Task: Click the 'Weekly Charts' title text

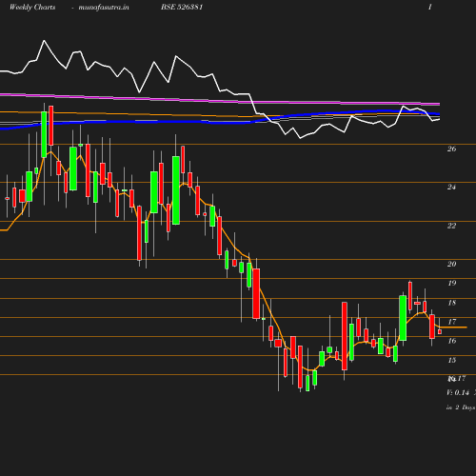Action: coord(32,7)
